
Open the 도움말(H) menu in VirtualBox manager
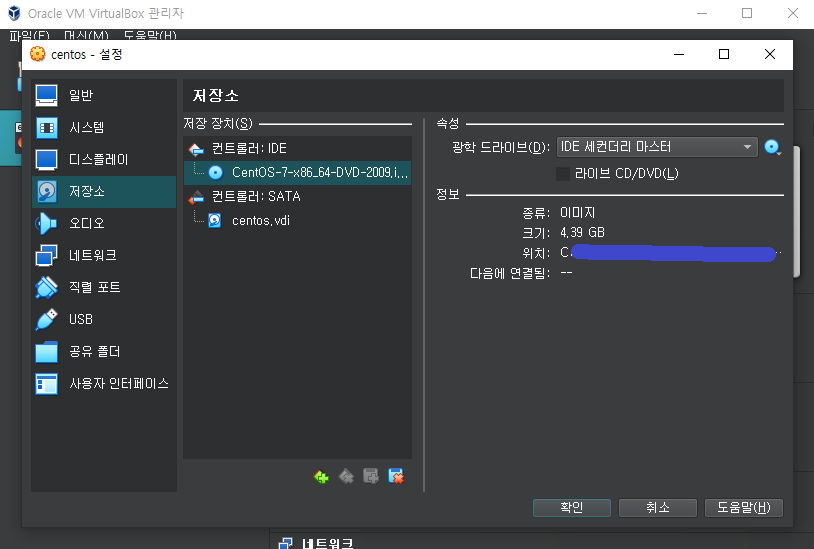click(150, 35)
